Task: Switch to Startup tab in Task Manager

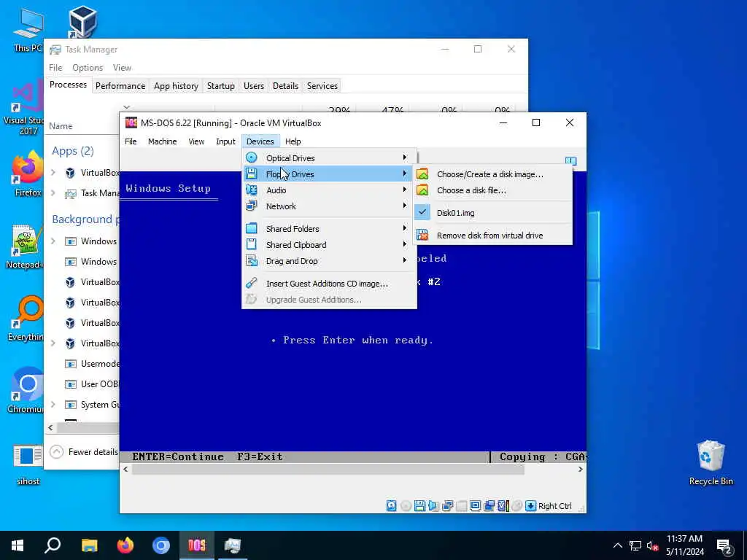Action: click(220, 86)
